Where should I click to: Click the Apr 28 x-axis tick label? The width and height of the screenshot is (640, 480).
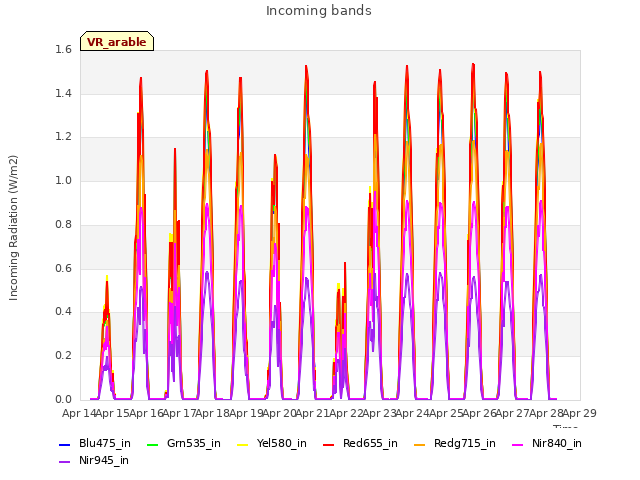(x=546, y=413)
